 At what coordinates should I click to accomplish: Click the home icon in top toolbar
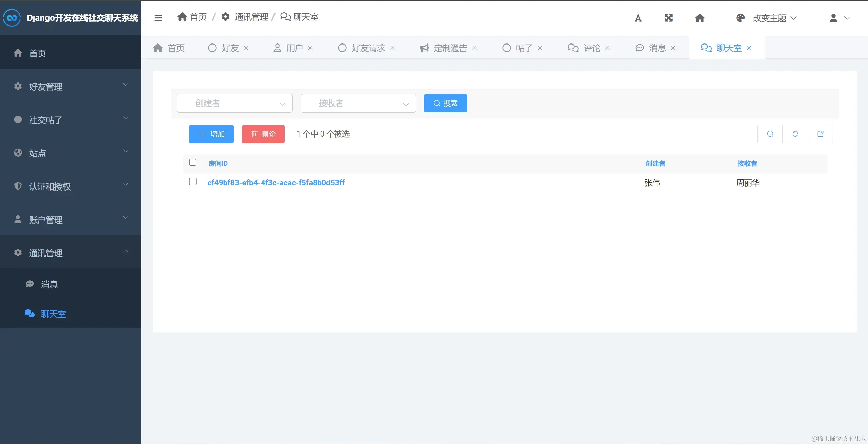[x=700, y=18]
